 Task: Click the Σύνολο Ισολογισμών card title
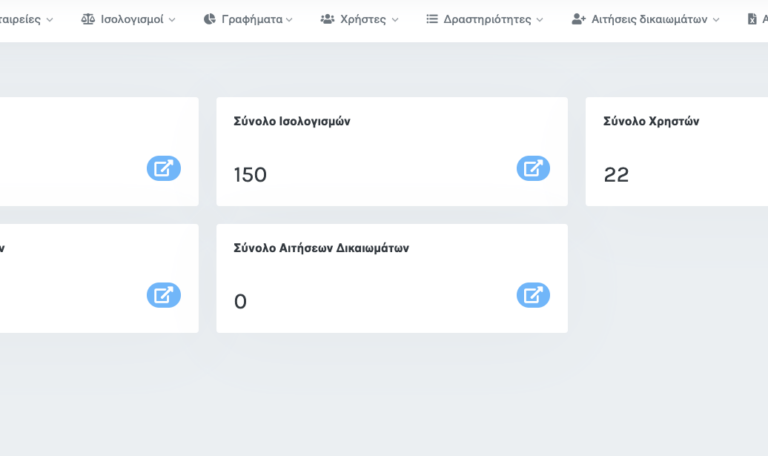point(291,121)
